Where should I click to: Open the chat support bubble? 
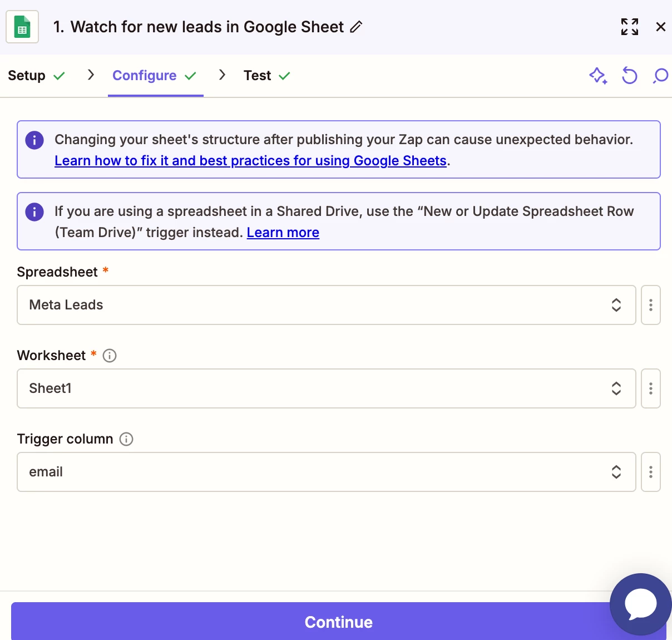641,604
